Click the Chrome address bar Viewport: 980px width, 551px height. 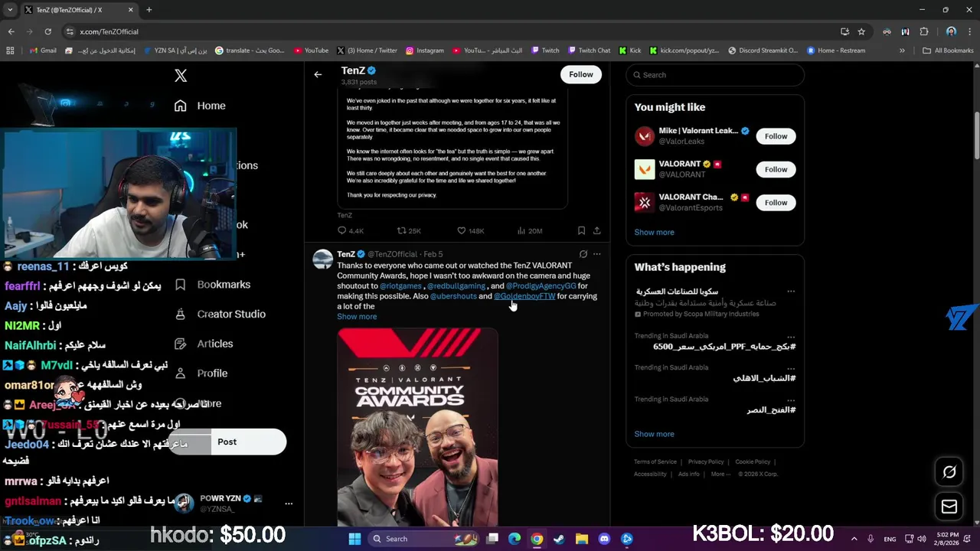point(452,31)
